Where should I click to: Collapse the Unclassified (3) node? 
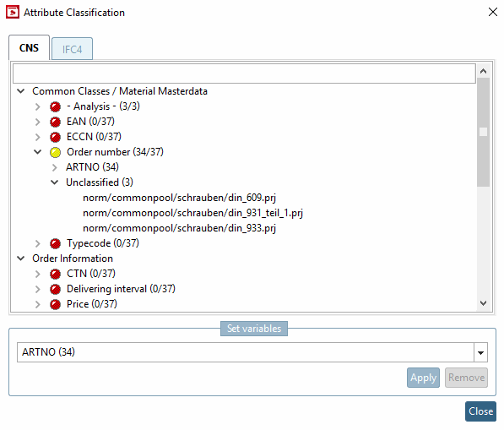click(55, 182)
